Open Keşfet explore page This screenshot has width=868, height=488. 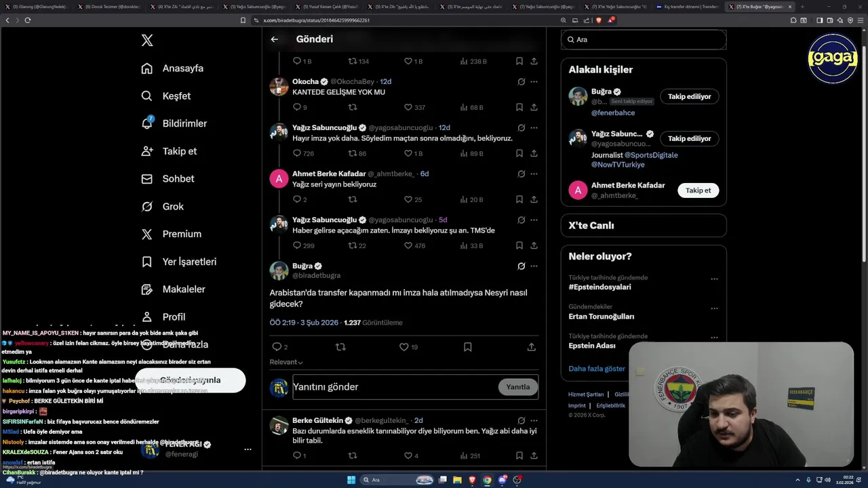pos(165,96)
